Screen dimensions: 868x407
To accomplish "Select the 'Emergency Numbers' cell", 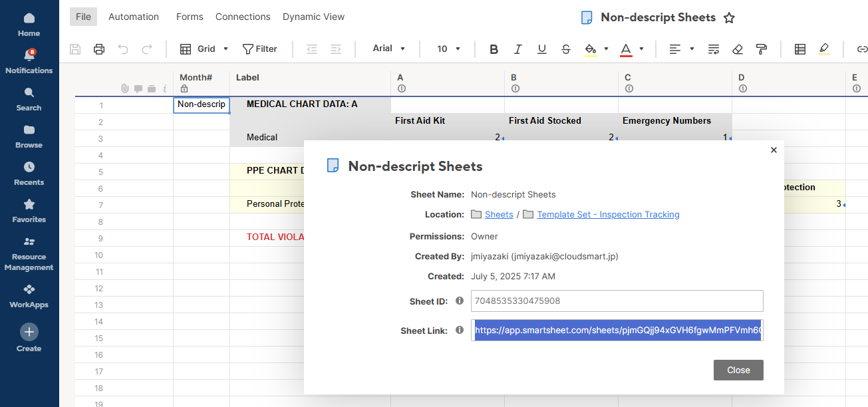I will (x=674, y=121).
